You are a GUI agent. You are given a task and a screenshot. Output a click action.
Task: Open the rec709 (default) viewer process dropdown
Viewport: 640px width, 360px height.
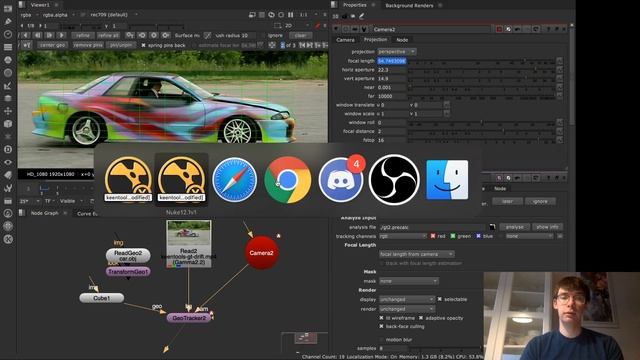[113, 15]
